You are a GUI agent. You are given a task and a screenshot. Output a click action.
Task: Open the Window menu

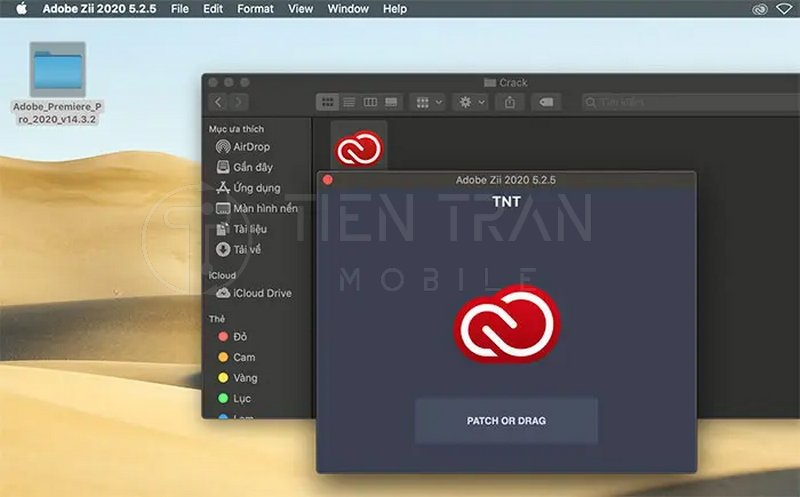[348, 9]
